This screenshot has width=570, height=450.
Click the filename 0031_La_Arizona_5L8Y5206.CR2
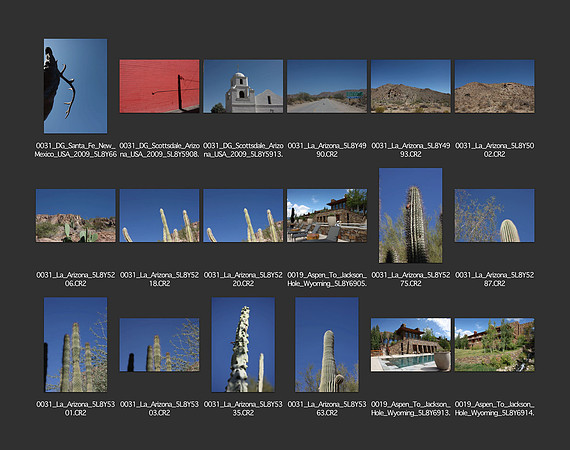pyautogui.click(x=76, y=279)
